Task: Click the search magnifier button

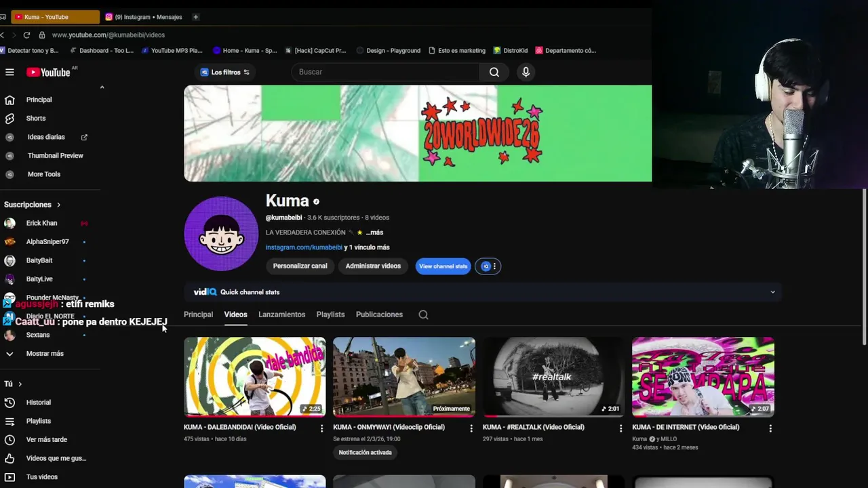Action: point(494,72)
